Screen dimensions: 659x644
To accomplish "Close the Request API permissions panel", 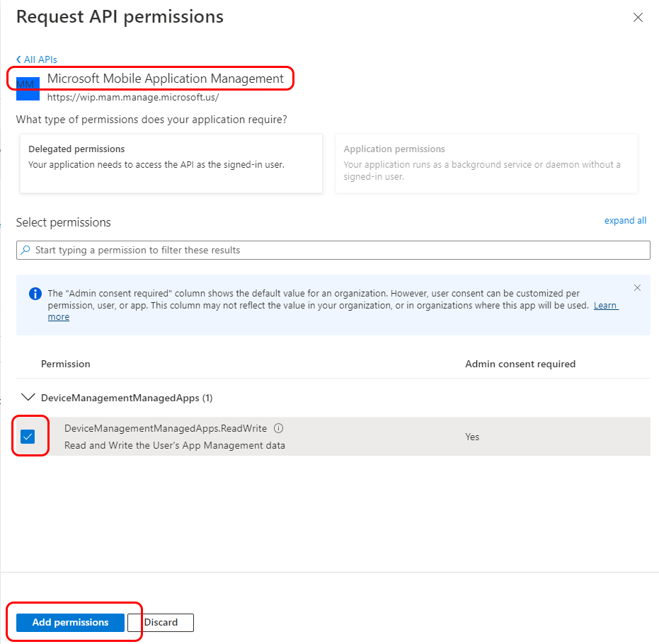I will coord(638,17).
